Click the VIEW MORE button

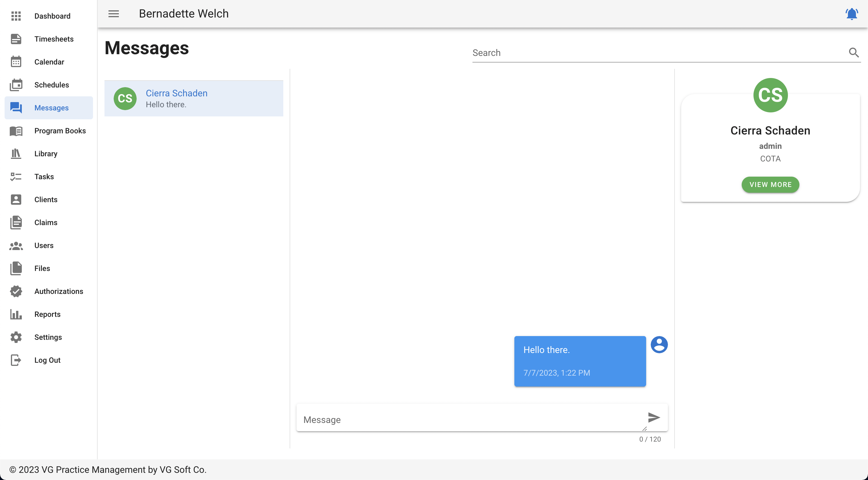click(770, 184)
